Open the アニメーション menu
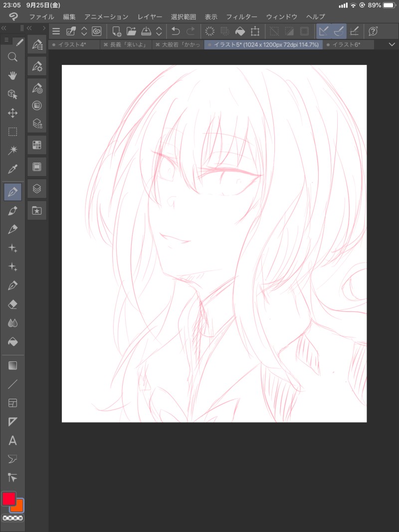 tap(106, 16)
